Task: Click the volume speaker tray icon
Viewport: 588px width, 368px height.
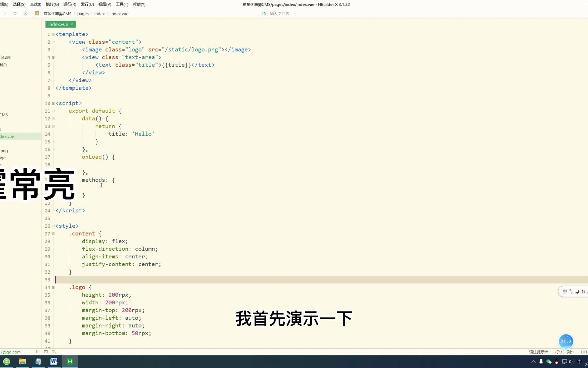Action: coord(571,362)
